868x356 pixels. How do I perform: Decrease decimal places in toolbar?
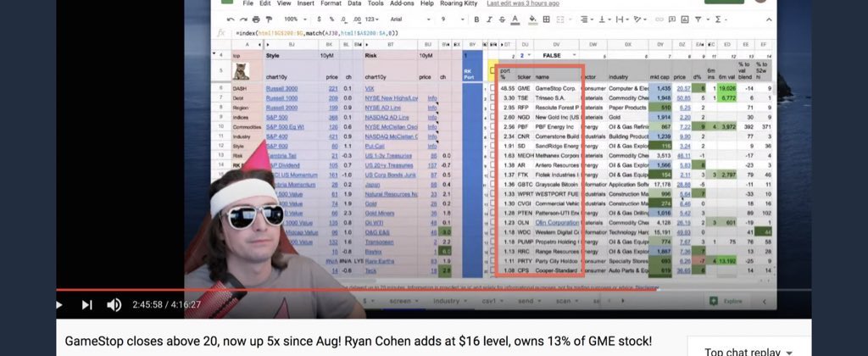344,19
